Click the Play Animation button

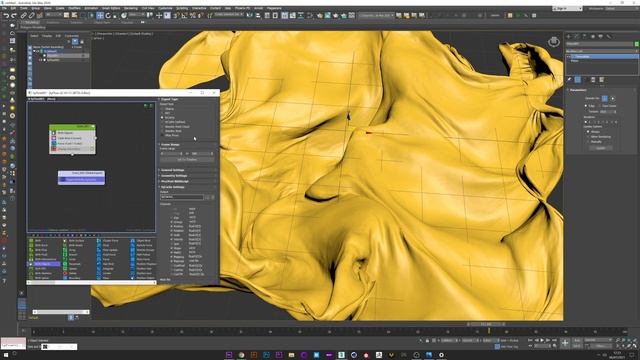[542, 340]
